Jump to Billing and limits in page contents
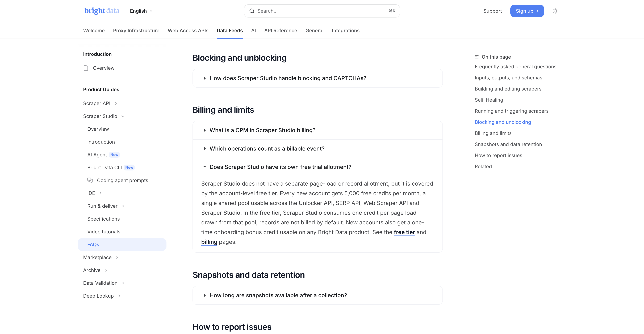The image size is (644, 334). click(x=493, y=133)
